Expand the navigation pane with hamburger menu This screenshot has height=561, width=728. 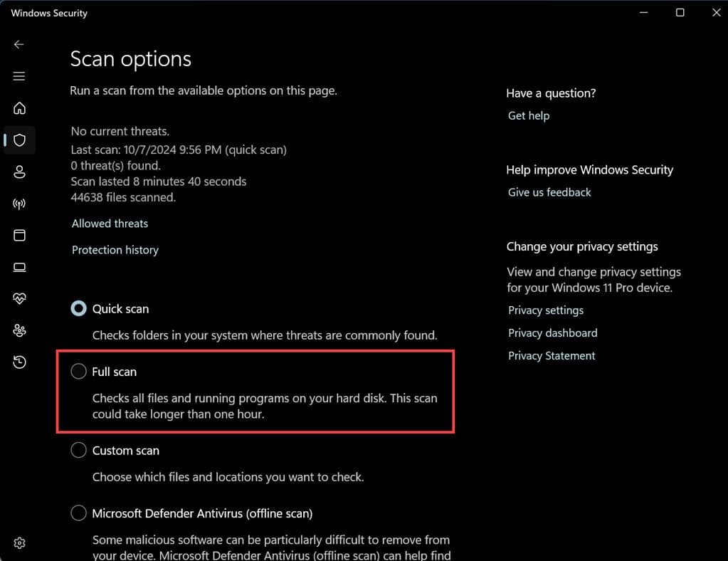[x=19, y=76]
